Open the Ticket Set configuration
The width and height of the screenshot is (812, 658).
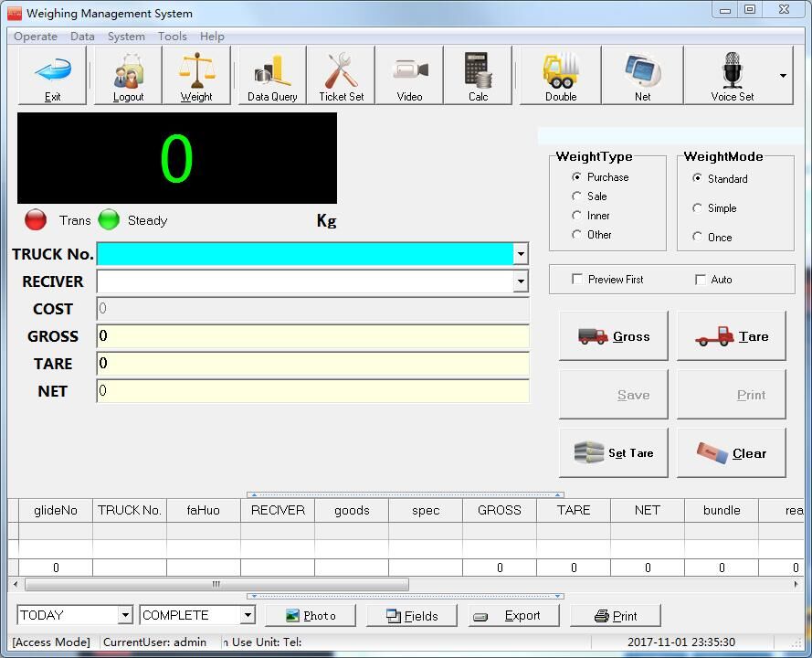point(341,75)
